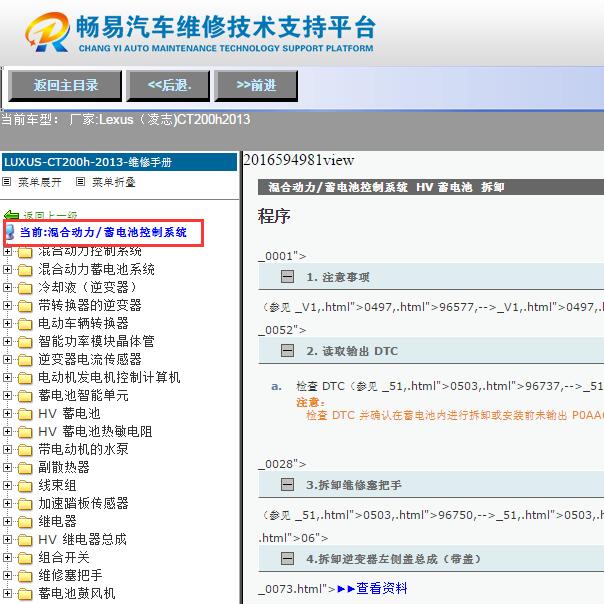Image resolution: width=604 pixels, height=604 pixels.
Task: Click folder icon for 智能功率模块晶体管
Action: click(25, 342)
